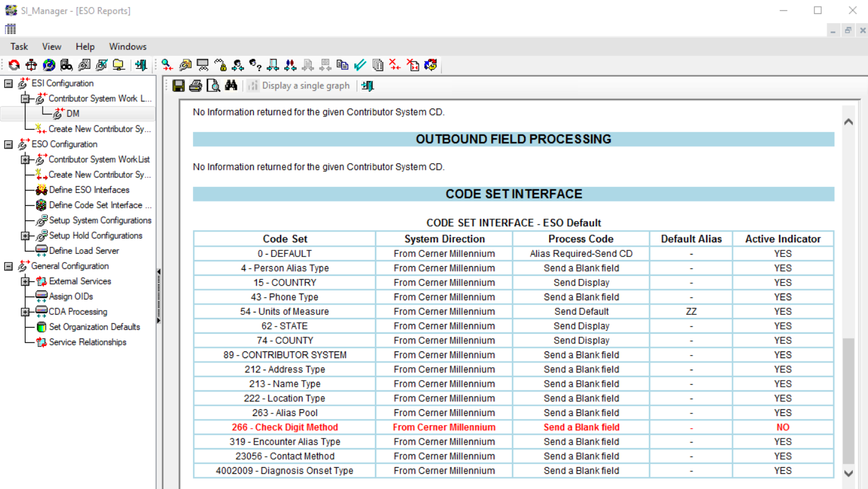The image size is (868, 489).
Task: Click the 'OUTBOUND FIELD PROCESSING' header bar
Action: click(x=513, y=139)
